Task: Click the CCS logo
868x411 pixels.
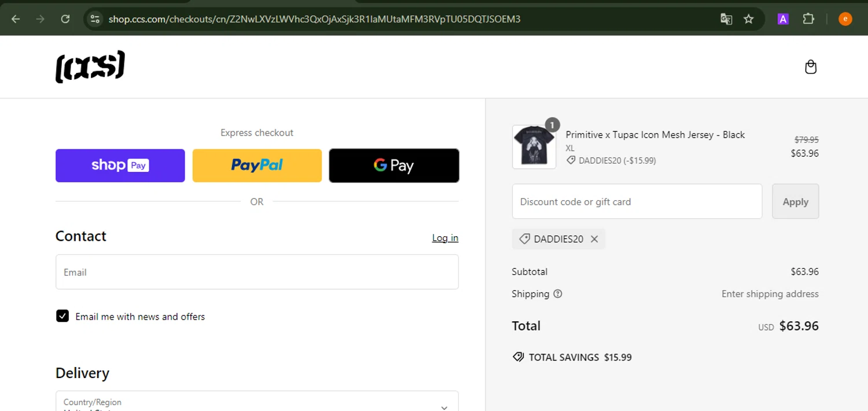Action: click(90, 67)
